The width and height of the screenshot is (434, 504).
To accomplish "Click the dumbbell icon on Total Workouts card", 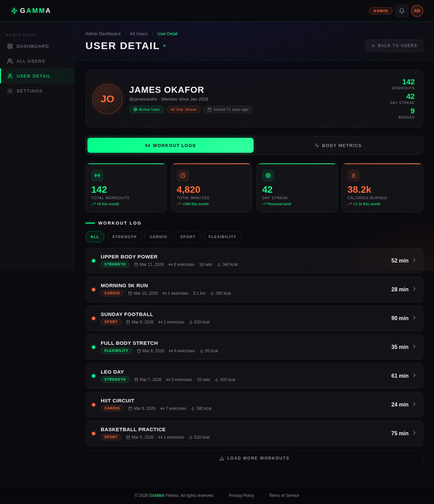I will pos(97,175).
